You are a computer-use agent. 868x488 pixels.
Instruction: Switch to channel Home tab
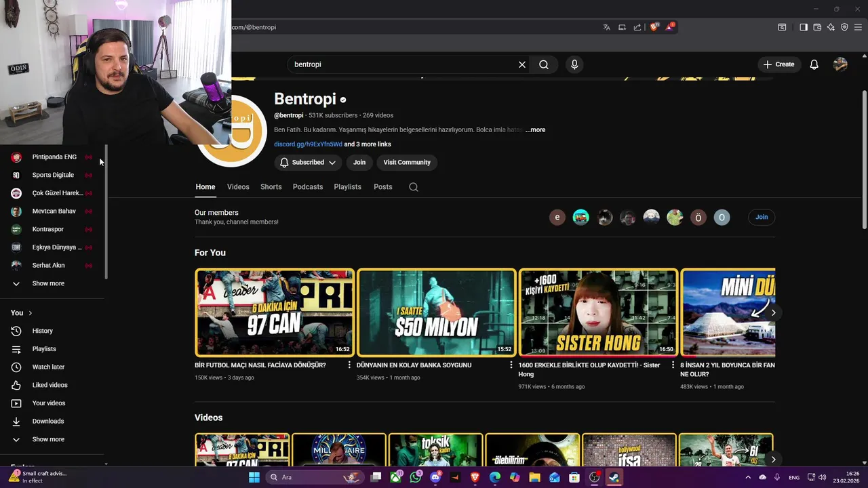[x=205, y=187]
